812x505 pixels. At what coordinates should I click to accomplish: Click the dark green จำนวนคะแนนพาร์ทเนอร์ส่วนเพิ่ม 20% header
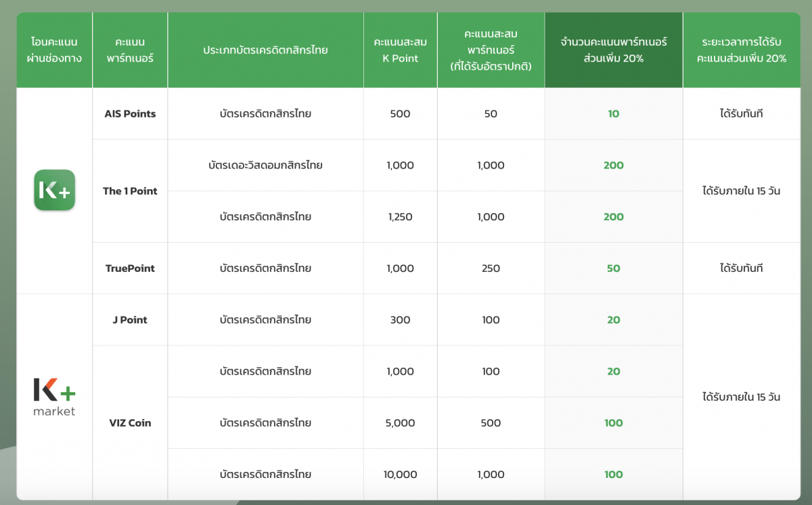click(613, 50)
